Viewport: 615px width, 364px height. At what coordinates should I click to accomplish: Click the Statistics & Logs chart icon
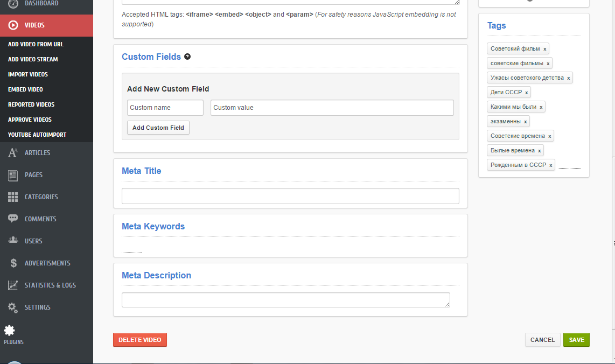tap(13, 285)
